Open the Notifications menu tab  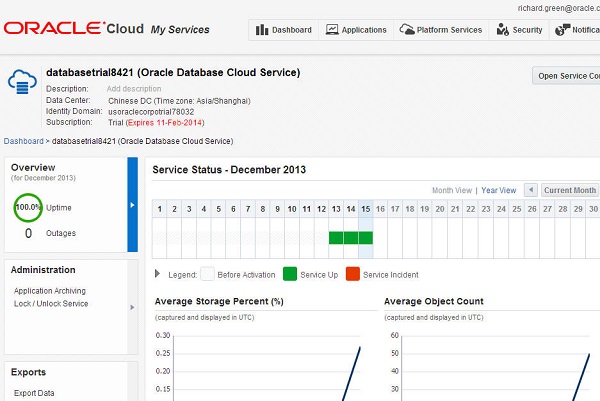pos(575,30)
